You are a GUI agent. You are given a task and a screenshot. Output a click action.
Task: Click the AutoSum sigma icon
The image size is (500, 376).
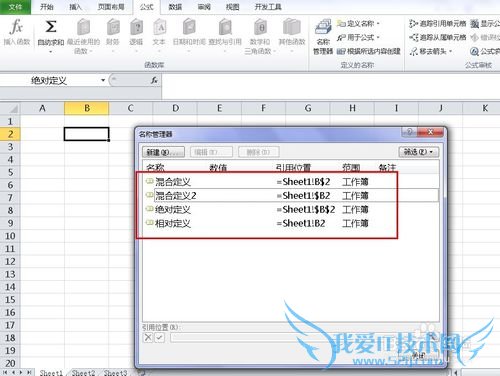click(51, 27)
